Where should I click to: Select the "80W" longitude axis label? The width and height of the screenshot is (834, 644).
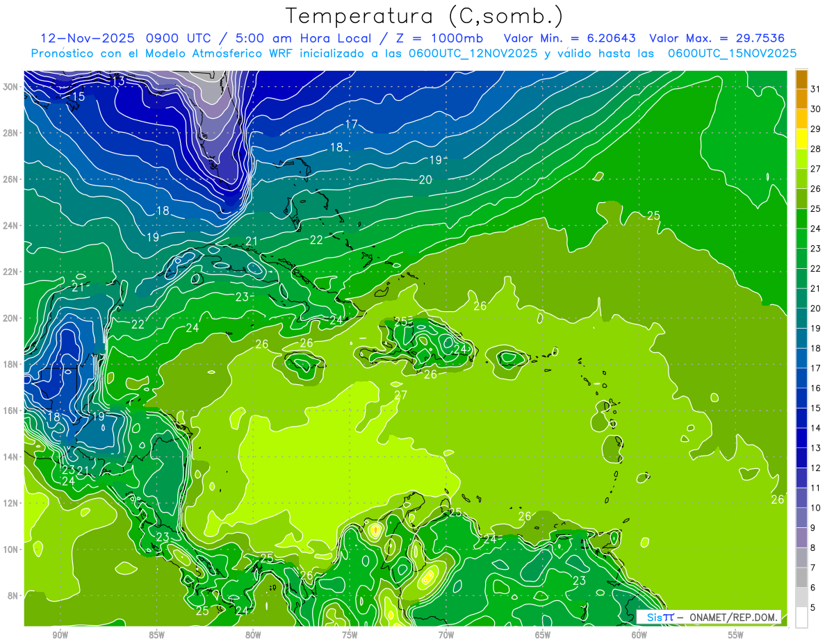[253, 634]
